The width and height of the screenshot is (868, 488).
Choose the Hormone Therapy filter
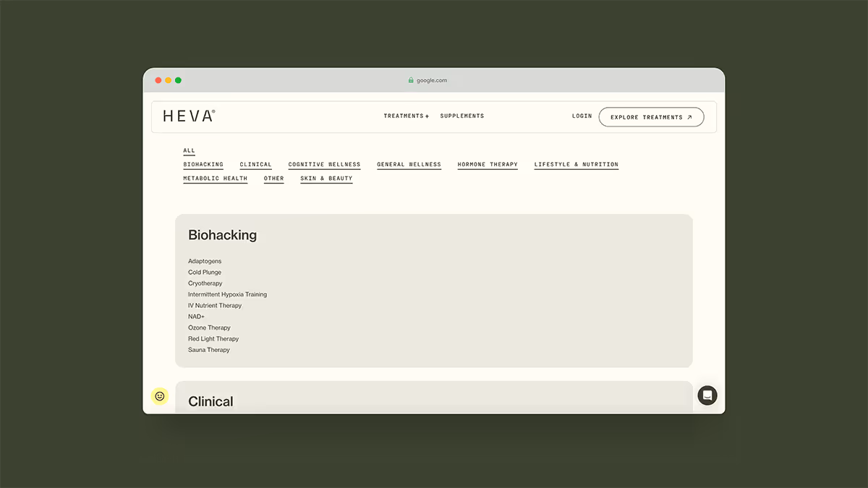click(488, 165)
